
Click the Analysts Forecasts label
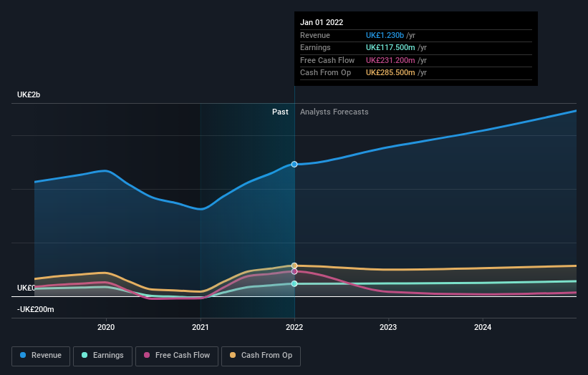[x=334, y=112]
